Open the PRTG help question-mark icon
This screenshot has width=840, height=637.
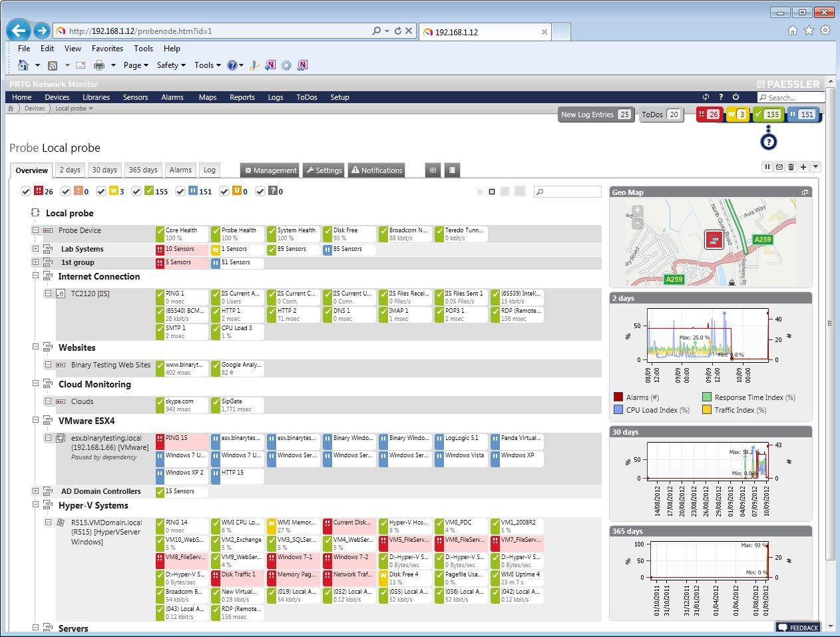721,97
